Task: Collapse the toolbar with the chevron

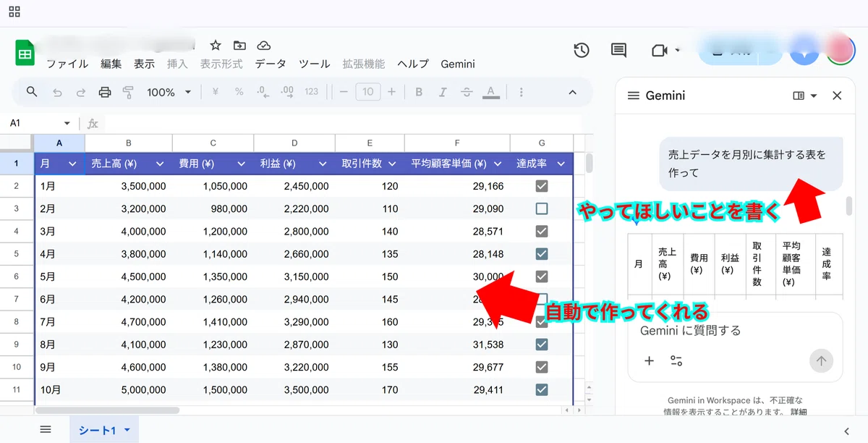Action: click(x=572, y=92)
